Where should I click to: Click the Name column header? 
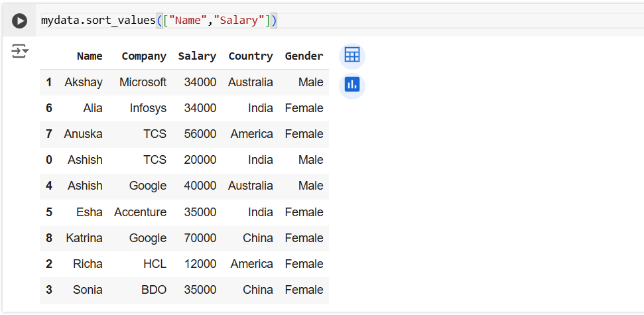coord(90,56)
